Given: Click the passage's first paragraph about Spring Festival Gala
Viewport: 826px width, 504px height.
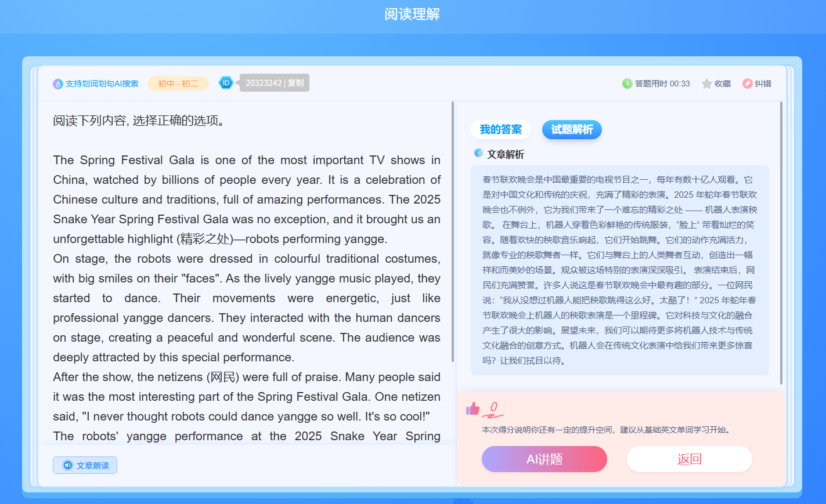Looking at the screenshot, I should pos(247,200).
